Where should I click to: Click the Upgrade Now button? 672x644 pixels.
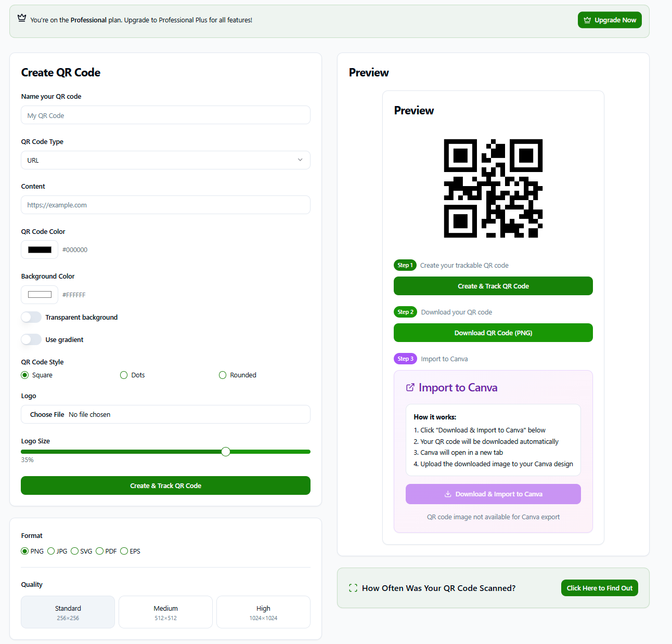610,20
